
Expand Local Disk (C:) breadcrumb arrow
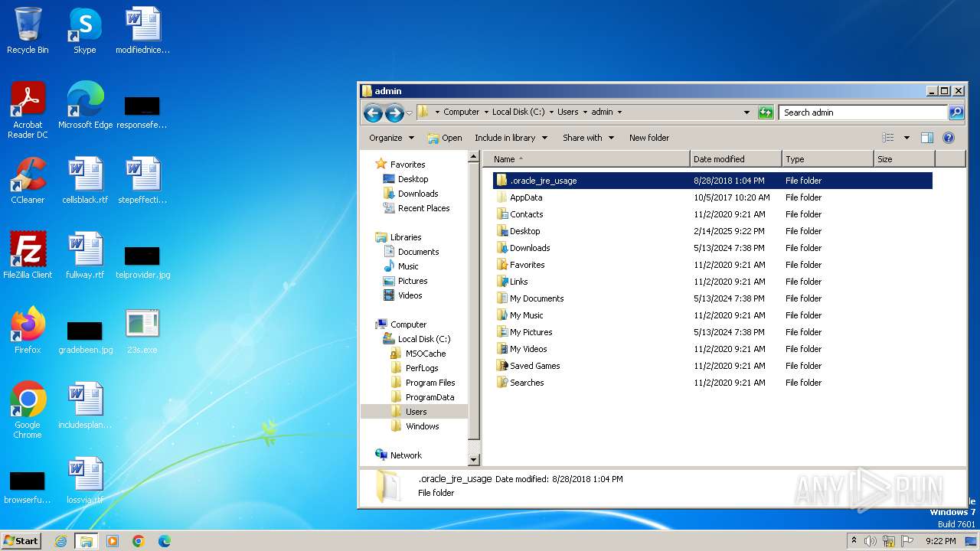tap(552, 112)
